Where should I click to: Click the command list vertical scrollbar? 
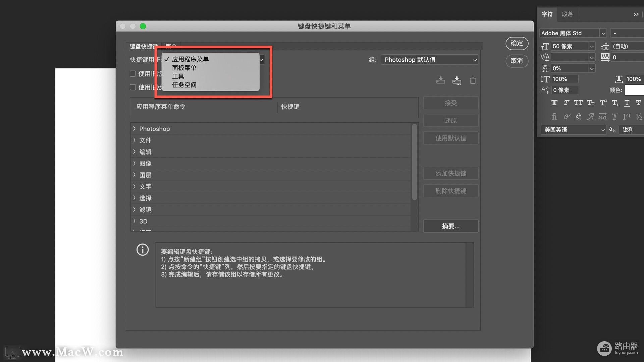[415, 162]
